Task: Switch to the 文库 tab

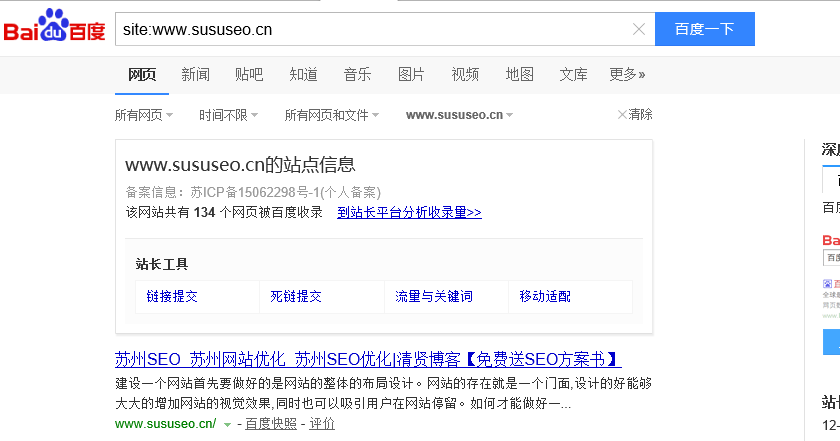Action: (573, 74)
